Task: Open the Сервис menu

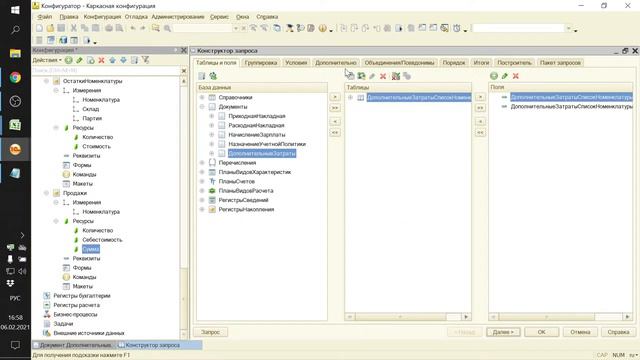Action: coord(219,17)
